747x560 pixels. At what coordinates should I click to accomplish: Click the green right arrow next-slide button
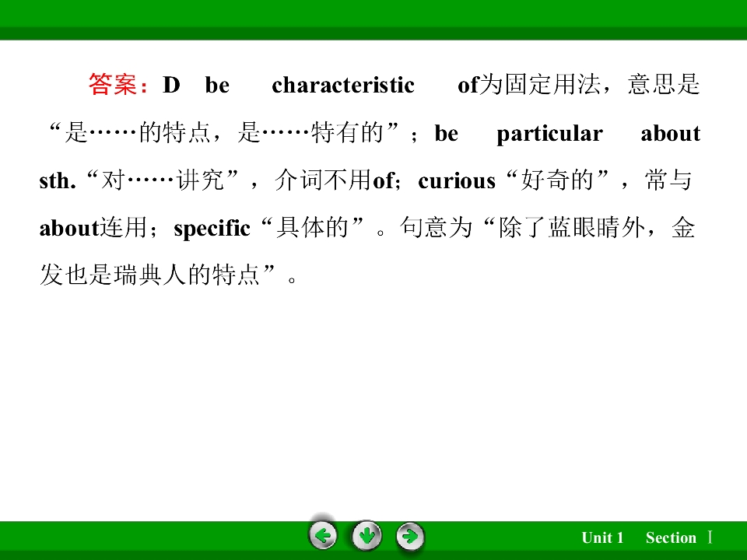pos(410,536)
